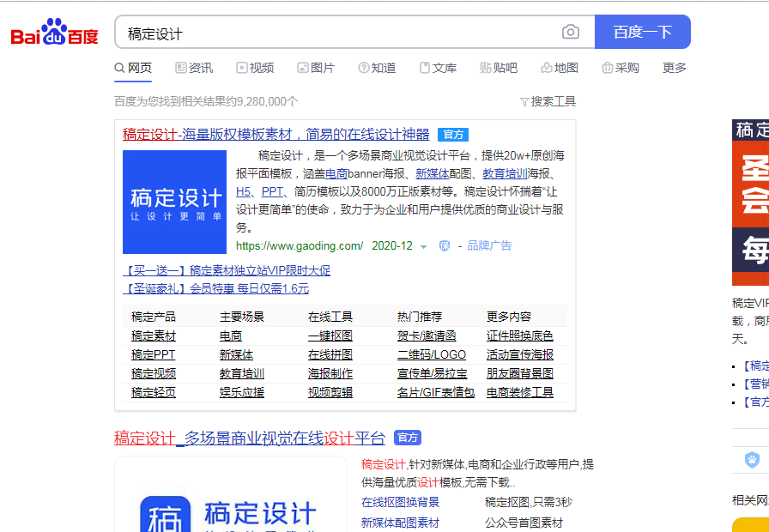
Task: Click the PPT link in description
Action: click(x=272, y=191)
